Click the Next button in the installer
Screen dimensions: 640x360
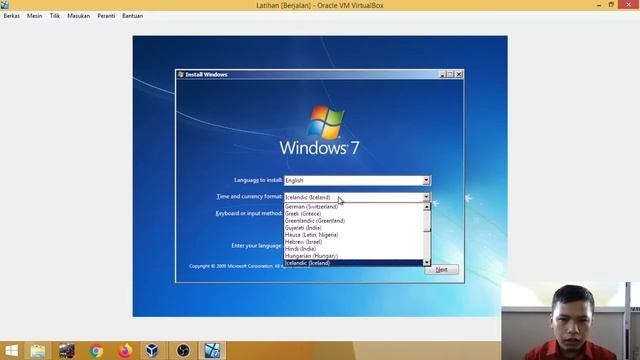tap(441, 270)
